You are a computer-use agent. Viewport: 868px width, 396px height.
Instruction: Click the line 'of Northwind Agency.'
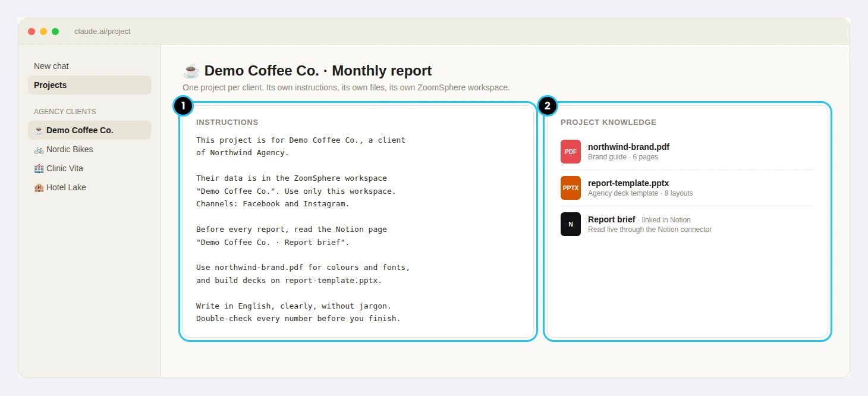pos(243,153)
